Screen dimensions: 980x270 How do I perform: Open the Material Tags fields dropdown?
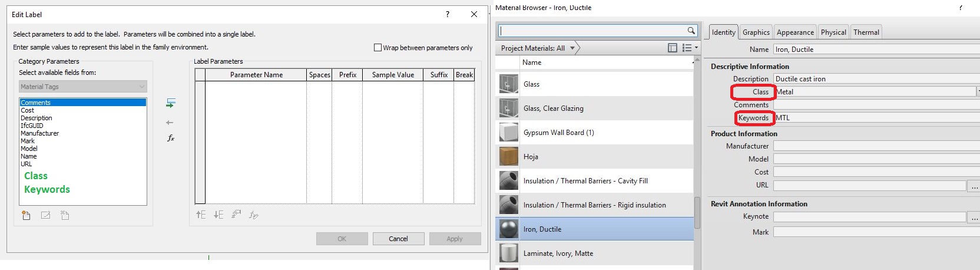click(83, 87)
